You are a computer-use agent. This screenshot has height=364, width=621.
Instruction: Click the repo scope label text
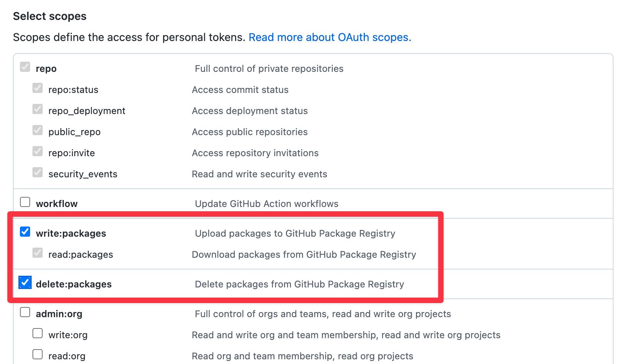click(46, 68)
